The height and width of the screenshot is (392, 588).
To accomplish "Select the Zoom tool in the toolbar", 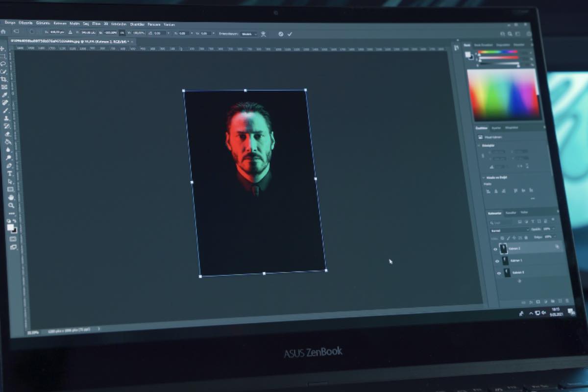I will (x=11, y=204).
